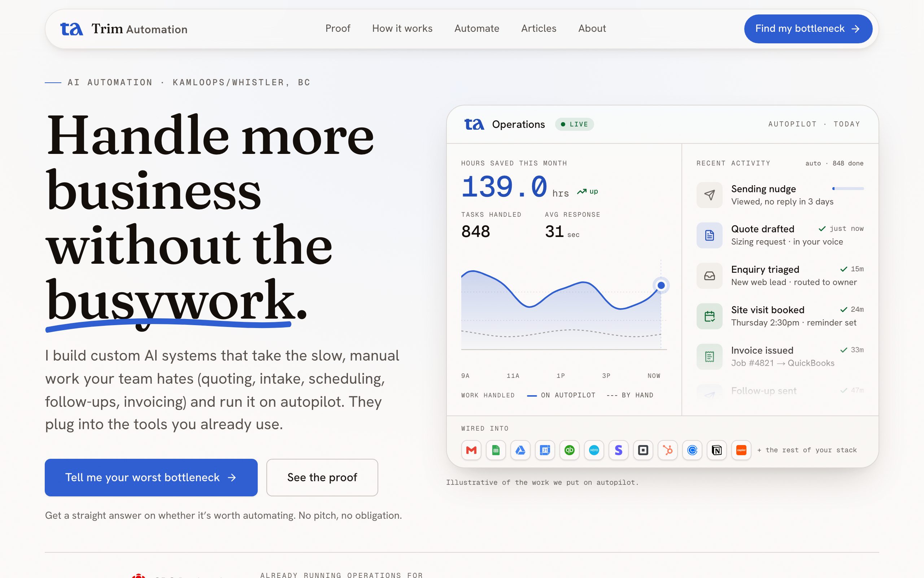Click the Find my bottleneck button
924x578 pixels.
click(808, 29)
